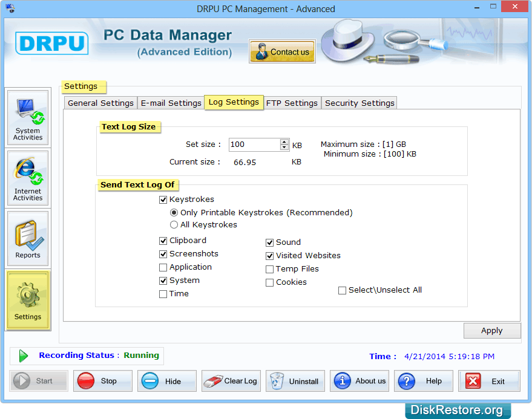Click the Text Log Size heading

coord(128,127)
